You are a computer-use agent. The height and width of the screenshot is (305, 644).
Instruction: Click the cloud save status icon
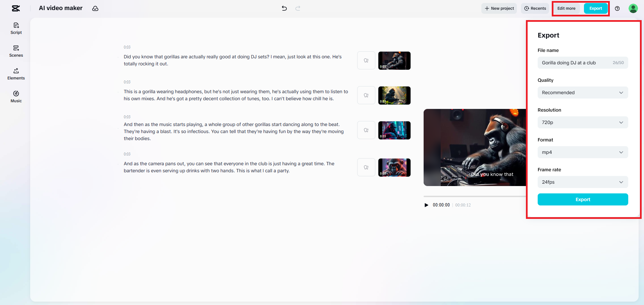click(x=95, y=8)
